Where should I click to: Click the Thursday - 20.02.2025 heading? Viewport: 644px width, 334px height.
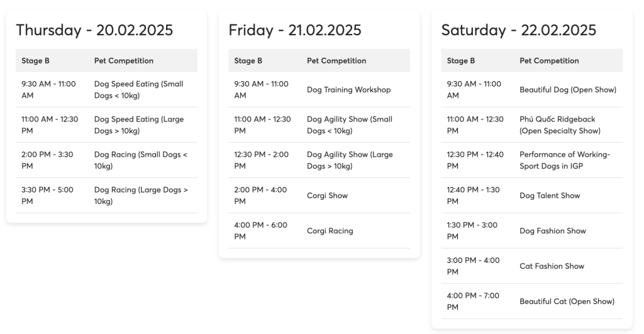[x=94, y=30]
